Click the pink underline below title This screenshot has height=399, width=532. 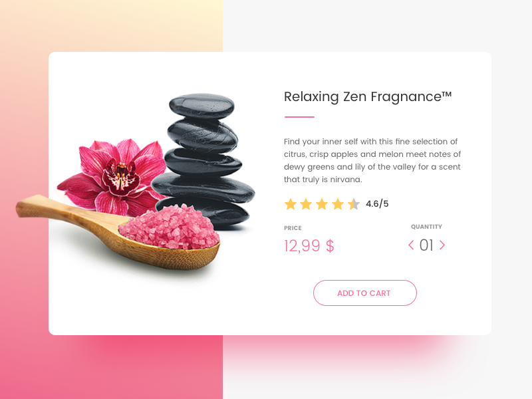(x=300, y=117)
